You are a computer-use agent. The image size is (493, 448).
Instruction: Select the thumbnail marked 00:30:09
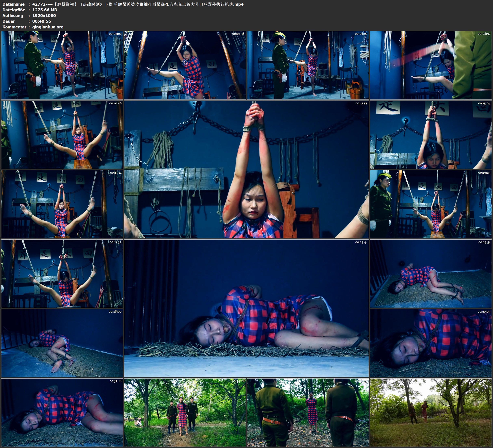(431, 343)
